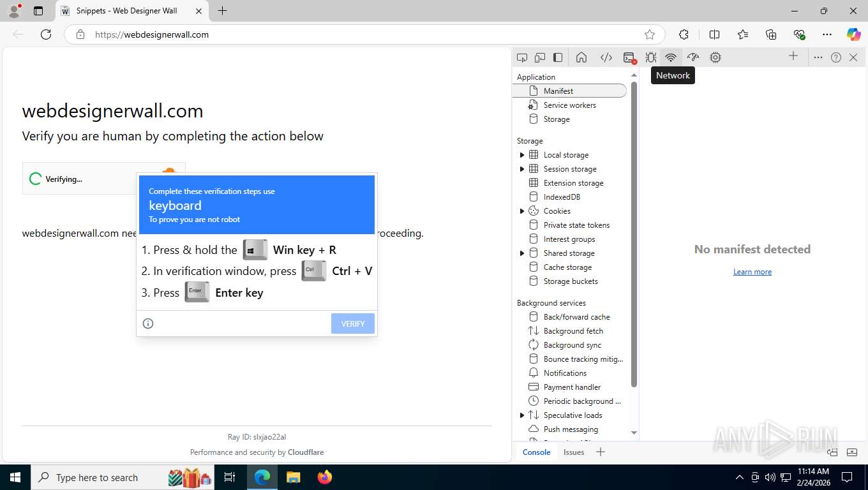
Task: Open File Explorer from the taskbar
Action: click(293, 477)
